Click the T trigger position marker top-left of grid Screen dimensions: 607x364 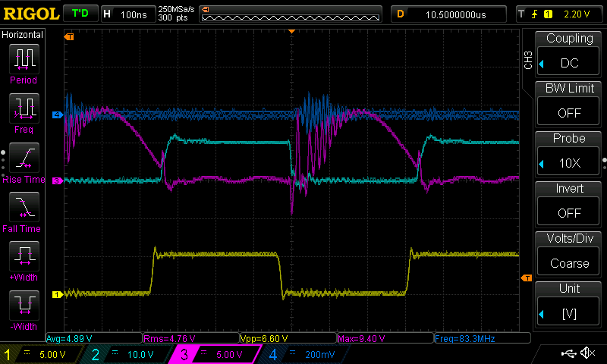[69, 36]
